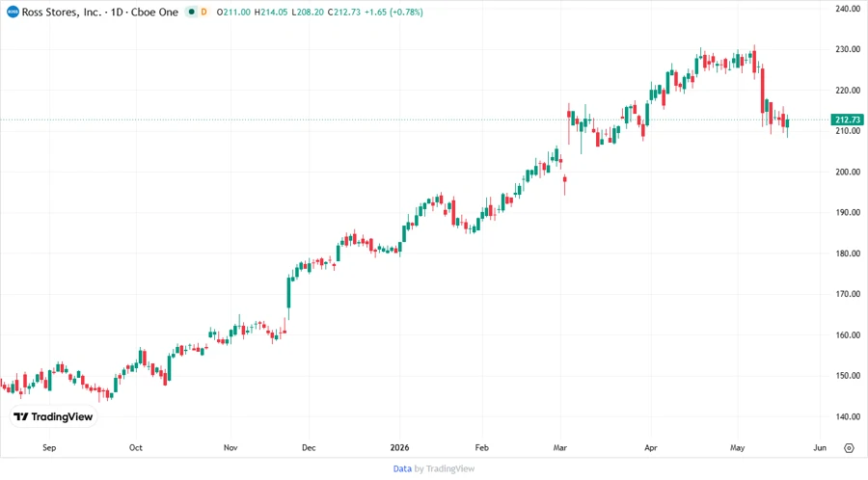Click the high value H214.05
Image resolution: width=868 pixels, height=480 pixels.
271,12
